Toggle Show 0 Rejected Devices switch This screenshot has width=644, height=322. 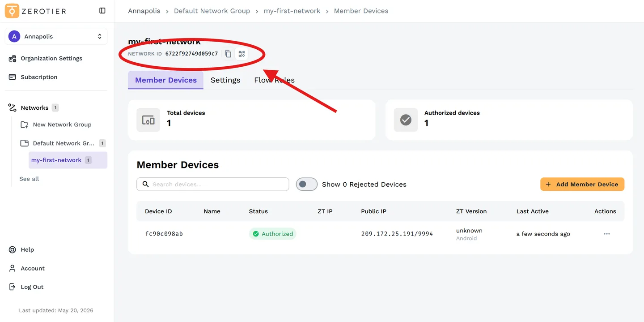(307, 184)
